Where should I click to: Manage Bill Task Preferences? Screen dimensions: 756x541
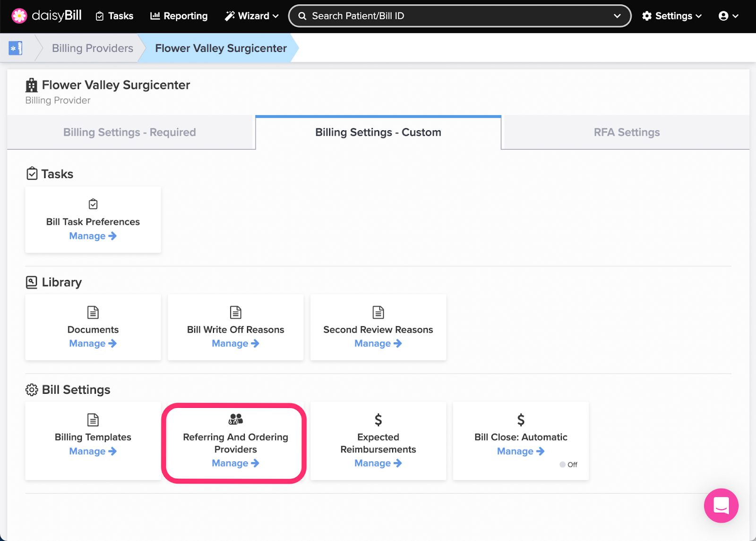coord(93,236)
